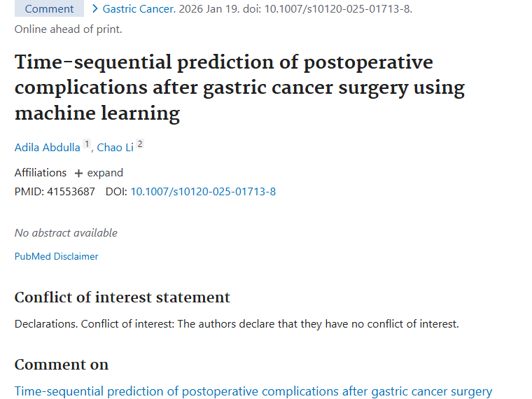Click the No abstract available text
Viewport: 532px width, 399px height.
coord(66,232)
